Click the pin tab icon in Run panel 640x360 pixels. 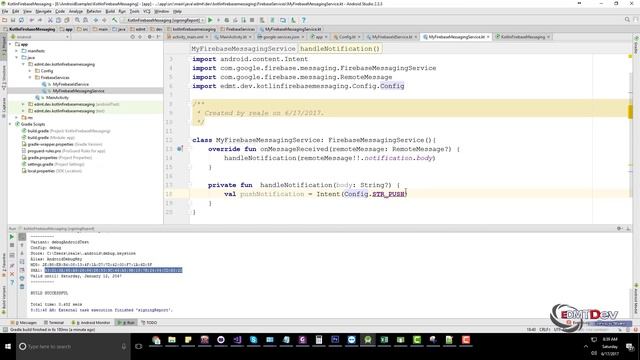coord(12,265)
